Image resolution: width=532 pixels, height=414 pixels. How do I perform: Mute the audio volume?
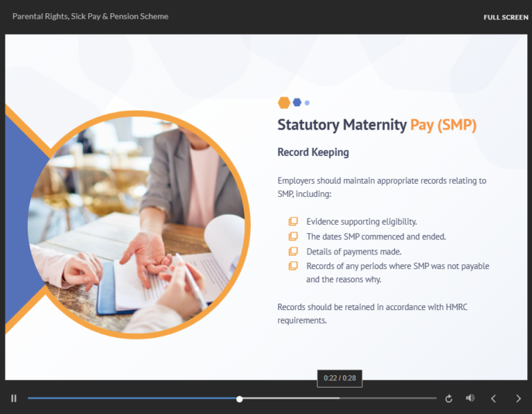[x=470, y=398]
